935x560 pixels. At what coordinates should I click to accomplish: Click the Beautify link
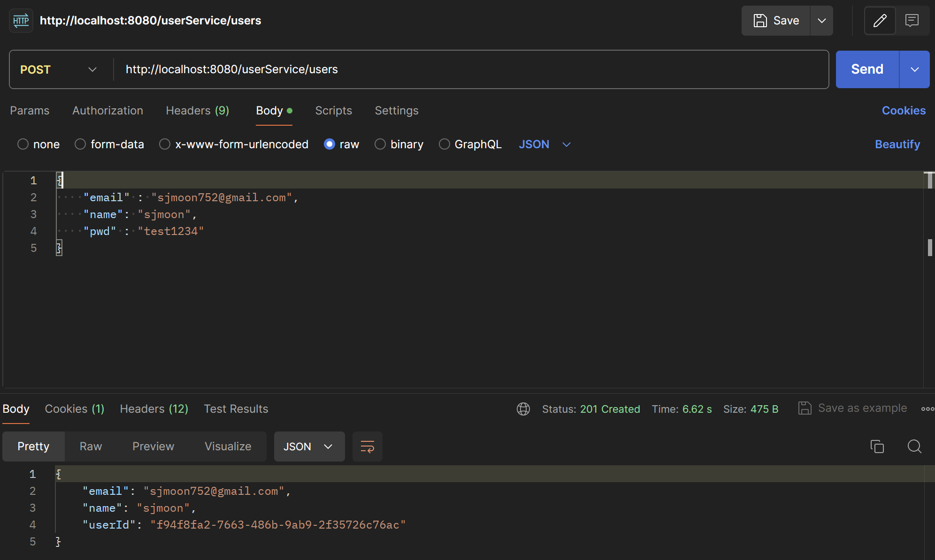pyautogui.click(x=897, y=144)
